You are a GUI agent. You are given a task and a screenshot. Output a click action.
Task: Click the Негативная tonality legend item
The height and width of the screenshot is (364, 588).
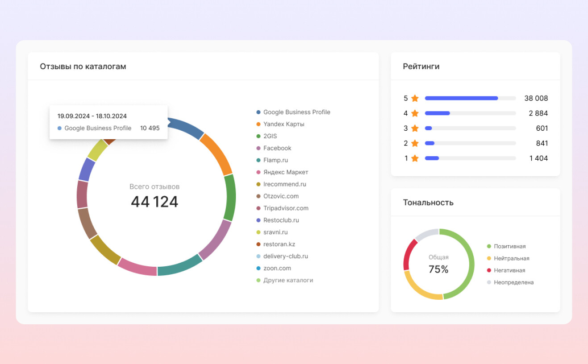[509, 271]
